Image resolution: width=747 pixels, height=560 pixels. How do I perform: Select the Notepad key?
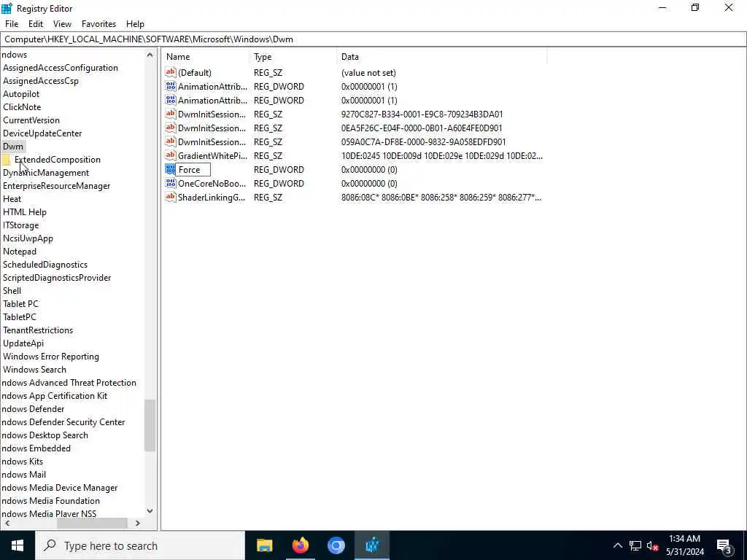20,252
